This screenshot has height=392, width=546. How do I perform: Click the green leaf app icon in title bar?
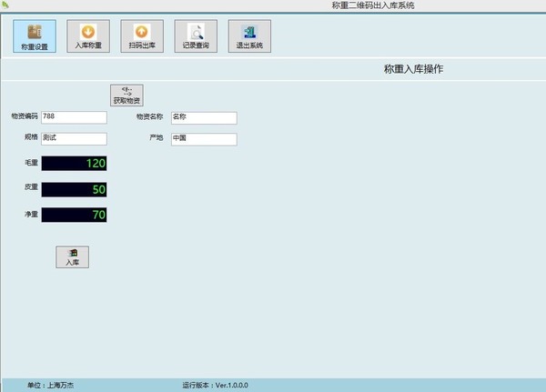coord(6,5)
